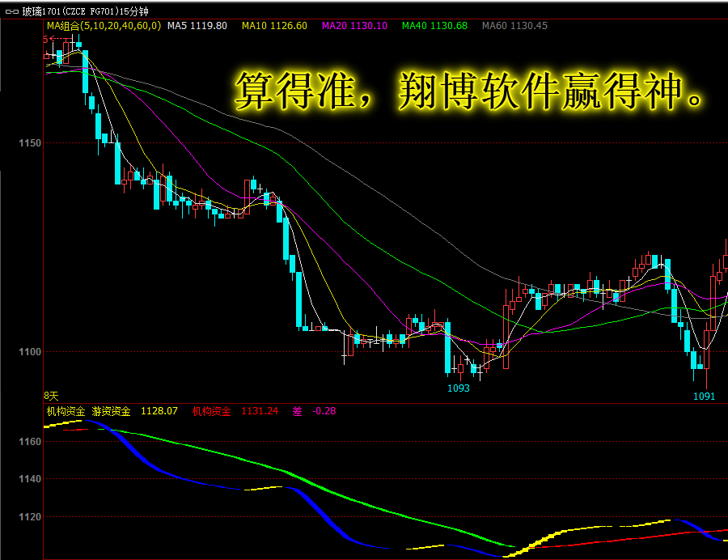Click the "1140" sub-chart axis label
This screenshot has width=728, height=560.
click(x=30, y=479)
